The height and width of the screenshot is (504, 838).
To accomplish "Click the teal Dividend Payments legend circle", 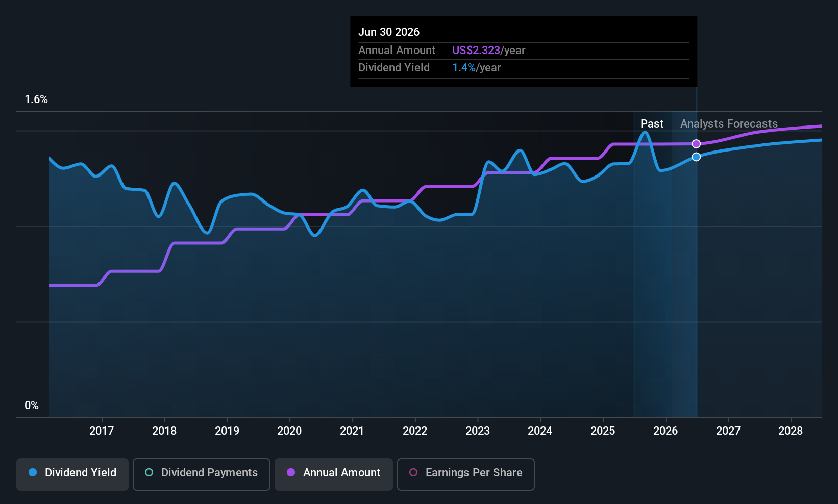I will tap(149, 472).
